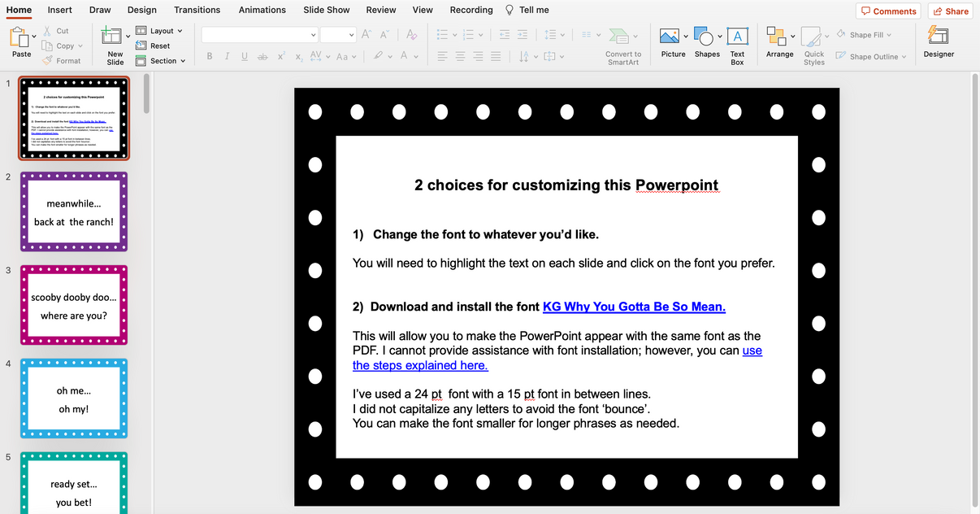The image size is (980, 514).
Task: Open the Layout dropdown
Action: click(x=160, y=30)
